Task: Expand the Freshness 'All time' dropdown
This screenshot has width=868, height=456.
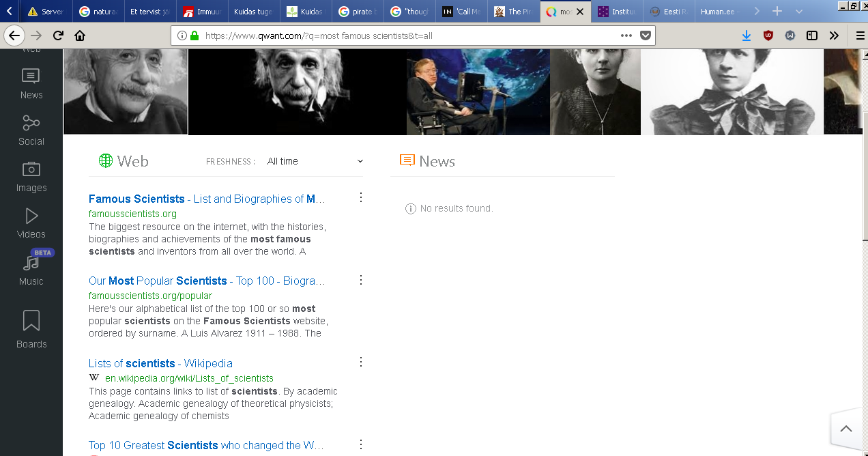Action: coord(315,161)
